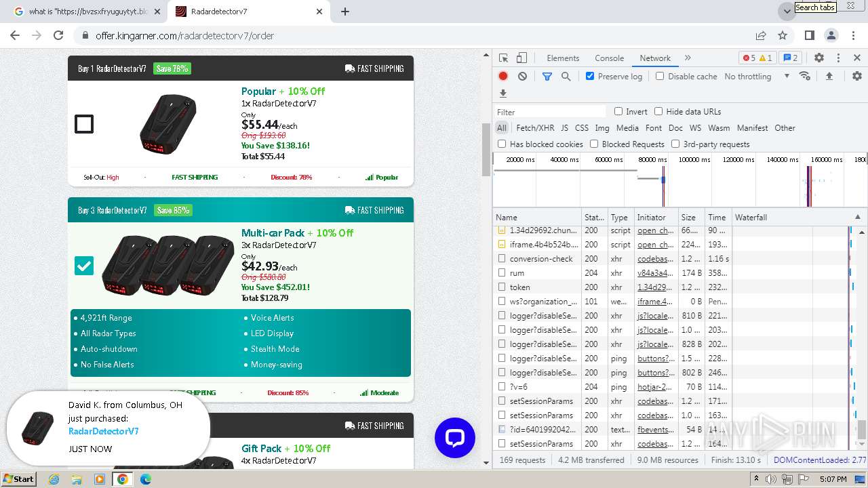
Task: Enable the 3rd-party requests filter
Action: click(675, 144)
